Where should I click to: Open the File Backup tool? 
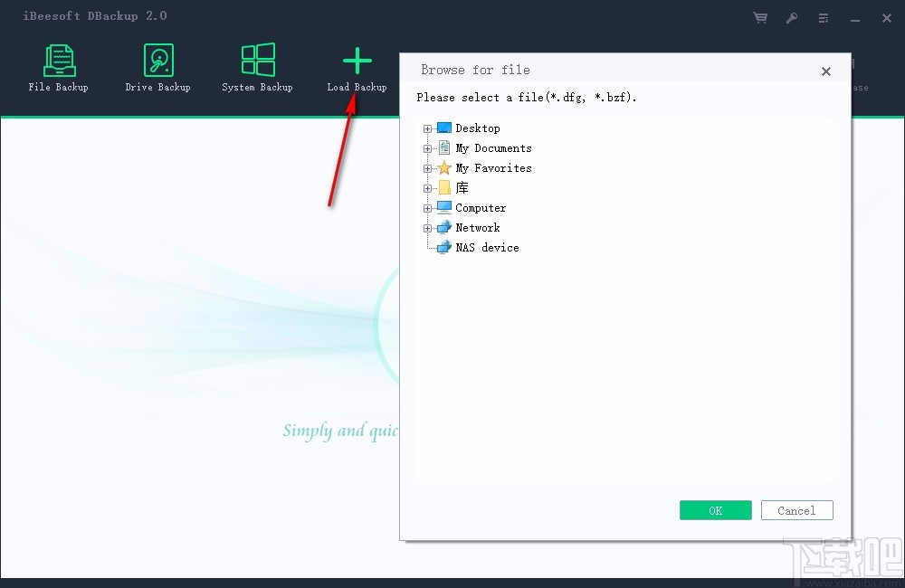coord(58,68)
